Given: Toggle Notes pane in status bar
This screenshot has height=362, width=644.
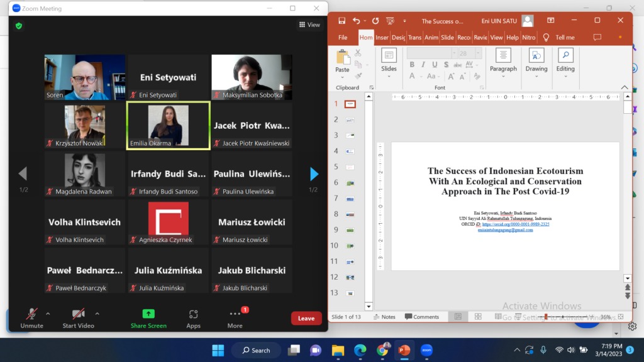Looking at the screenshot, I should (x=384, y=317).
